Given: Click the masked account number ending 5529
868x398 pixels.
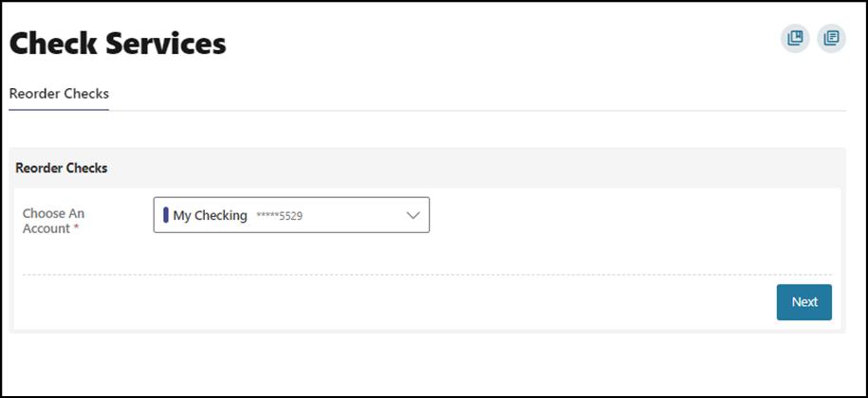Looking at the screenshot, I should tap(279, 216).
